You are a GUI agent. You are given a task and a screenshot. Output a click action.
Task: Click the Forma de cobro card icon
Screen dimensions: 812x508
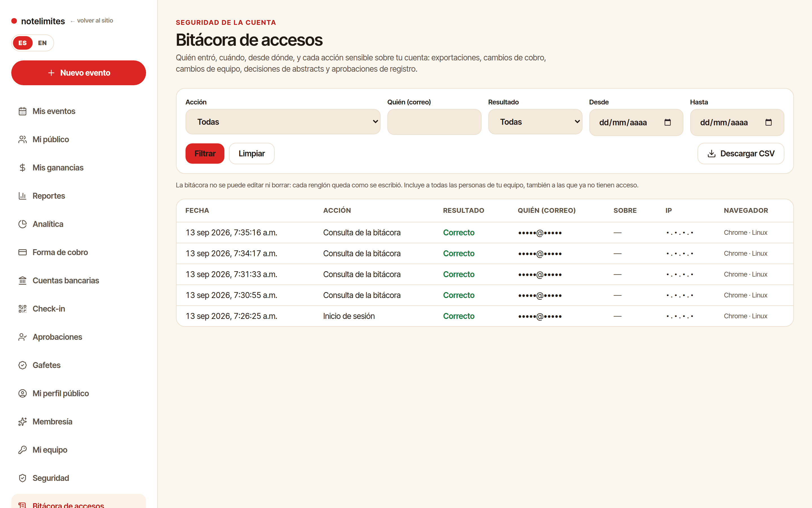click(23, 252)
